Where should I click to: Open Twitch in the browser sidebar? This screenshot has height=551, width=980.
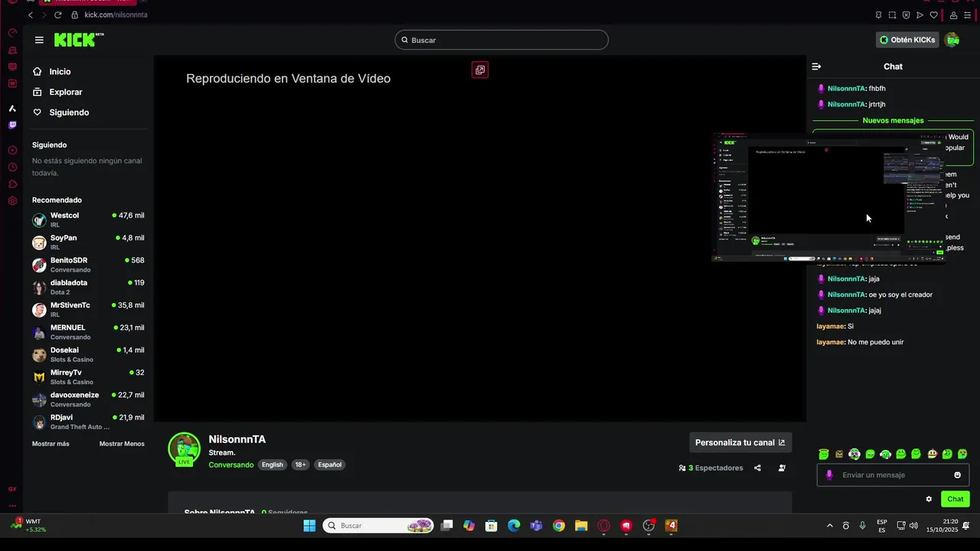tap(12, 125)
